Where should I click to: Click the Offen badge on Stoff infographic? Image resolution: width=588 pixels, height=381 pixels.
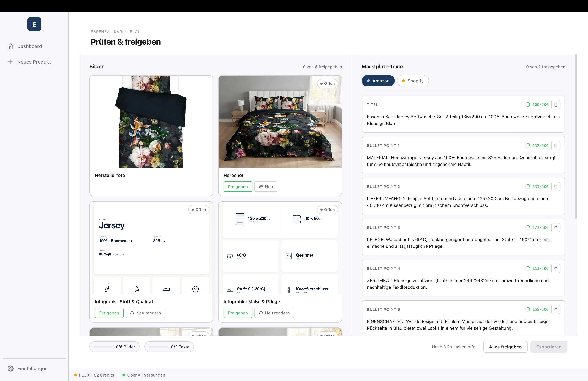pyautogui.click(x=199, y=210)
